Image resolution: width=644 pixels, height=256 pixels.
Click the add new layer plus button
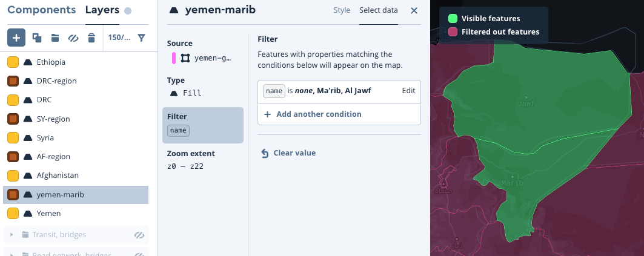(x=16, y=38)
